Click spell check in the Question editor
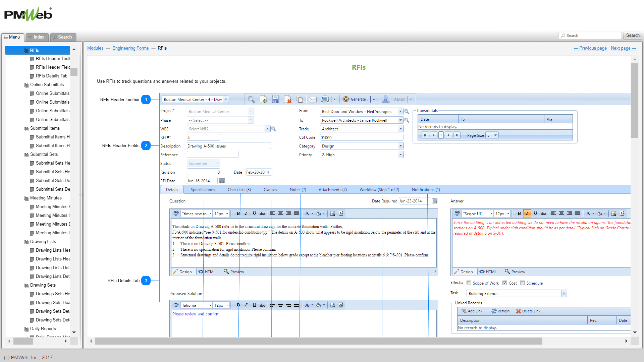The height and width of the screenshot is (362, 644). point(176,214)
